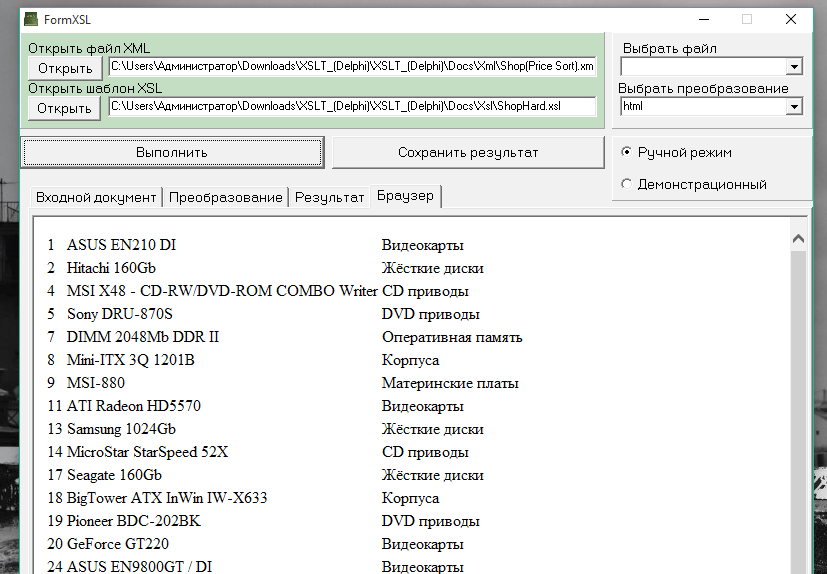Switch to Браузер tab
The image size is (827, 574).
click(x=405, y=196)
